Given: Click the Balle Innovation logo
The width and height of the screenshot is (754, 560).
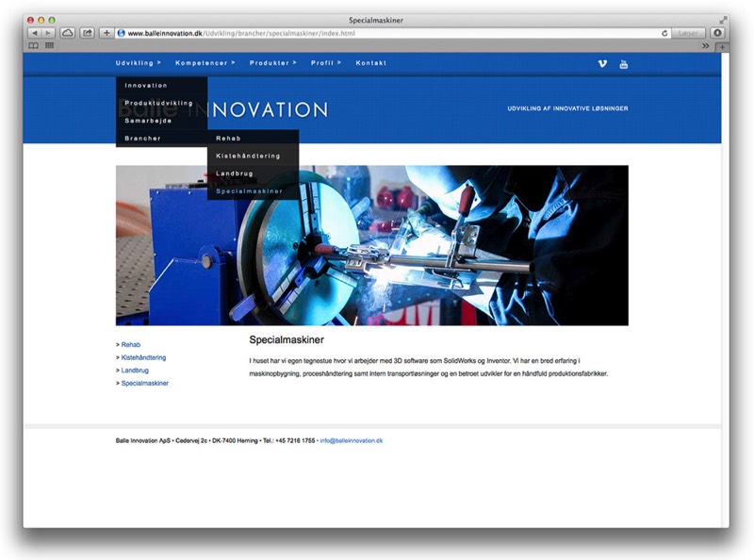Looking at the screenshot, I should (223, 109).
